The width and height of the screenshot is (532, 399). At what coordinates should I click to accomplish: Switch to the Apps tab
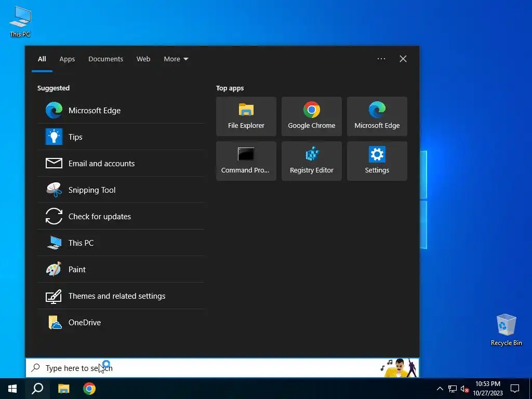67,59
